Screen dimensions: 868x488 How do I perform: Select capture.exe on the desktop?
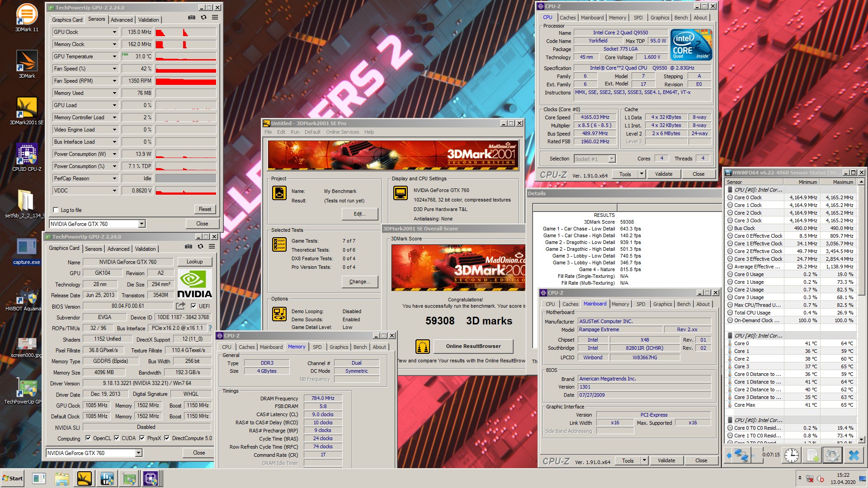click(27, 251)
